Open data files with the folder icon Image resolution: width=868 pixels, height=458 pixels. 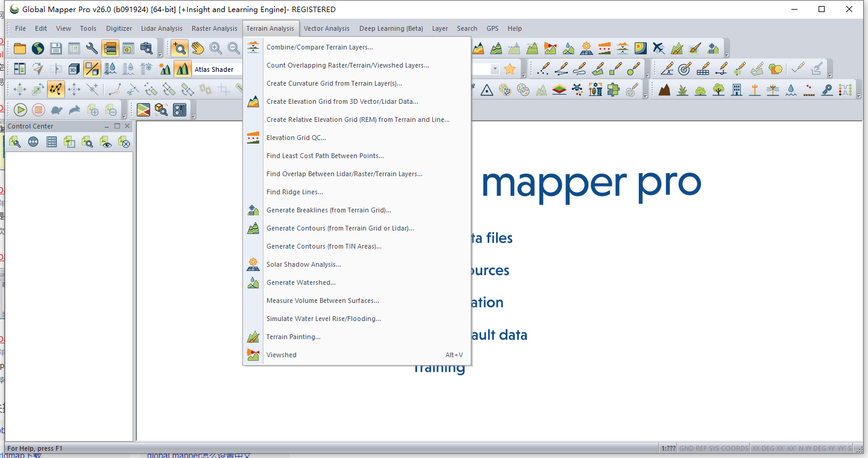pos(20,48)
